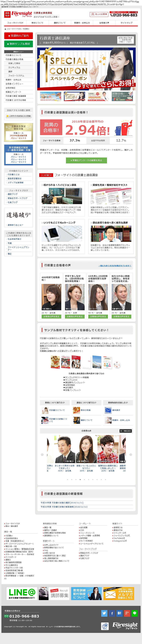Click 行政書士の試験について thumbnail image
Image resolution: width=142 pixels, height=644 pixels.
coord(45,420)
